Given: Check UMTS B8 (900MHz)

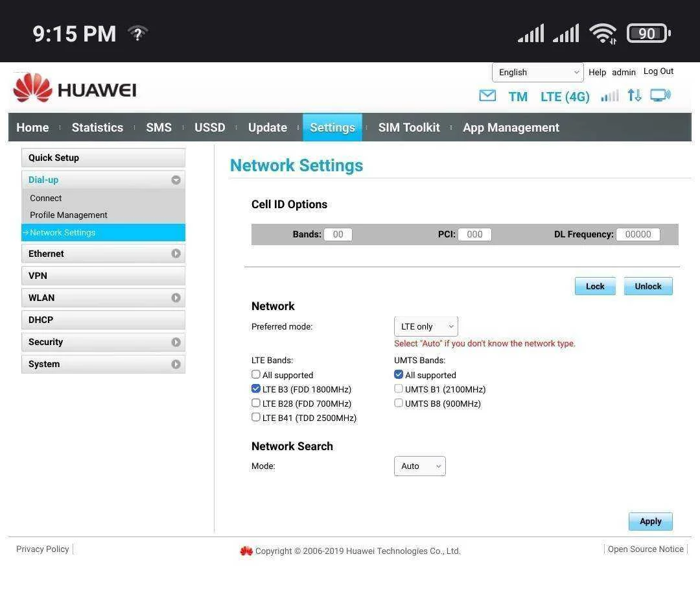Looking at the screenshot, I should [399, 403].
